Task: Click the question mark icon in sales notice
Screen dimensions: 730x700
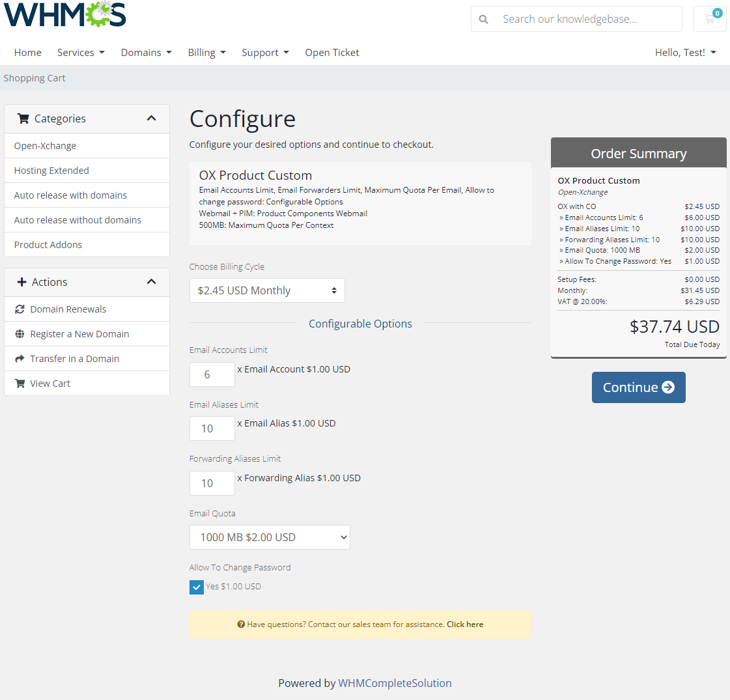Action: click(x=241, y=624)
